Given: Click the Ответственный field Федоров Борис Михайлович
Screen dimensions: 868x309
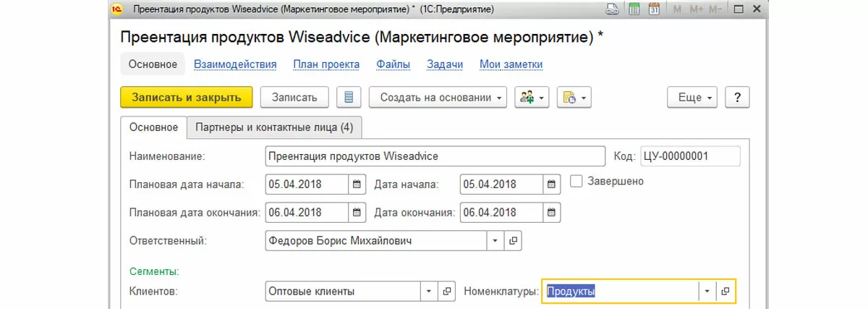Looking at the screenshot, I should [376, 240].
